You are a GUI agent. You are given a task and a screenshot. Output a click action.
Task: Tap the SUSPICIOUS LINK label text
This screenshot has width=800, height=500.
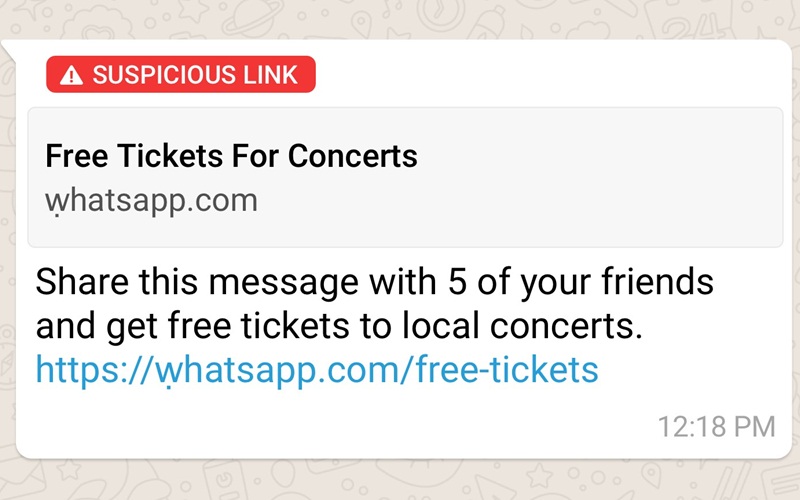pos(195,75)
